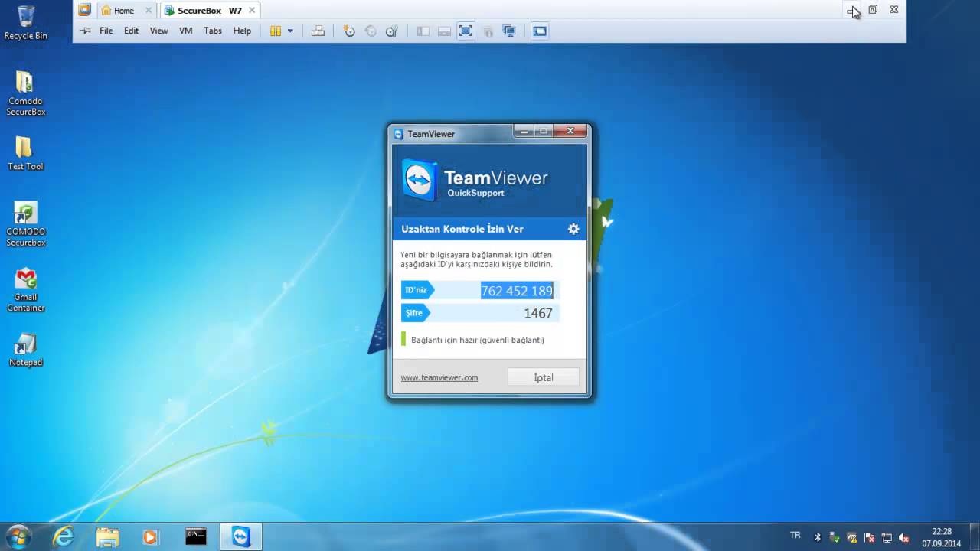Open the snapshot manager icon

coord(392,31)
